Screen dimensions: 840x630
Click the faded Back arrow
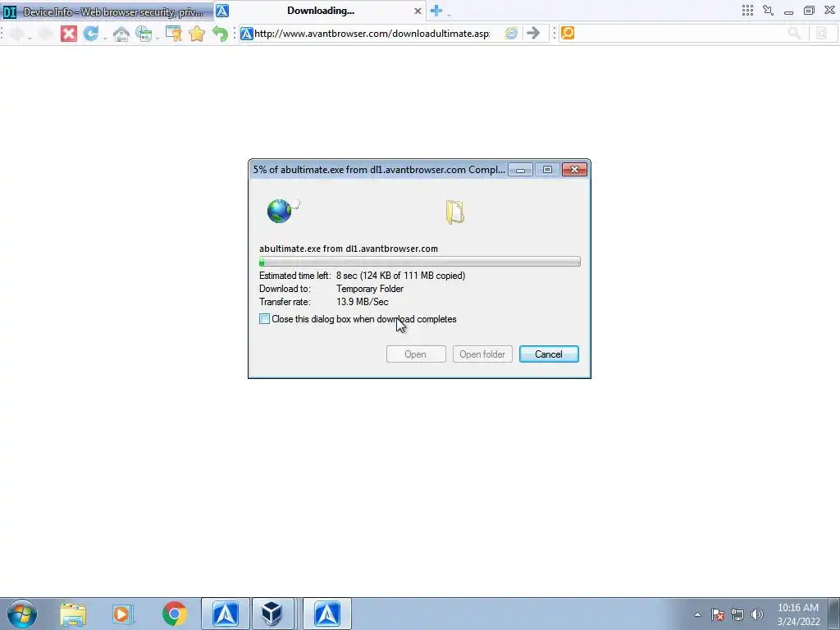(16, 34)
